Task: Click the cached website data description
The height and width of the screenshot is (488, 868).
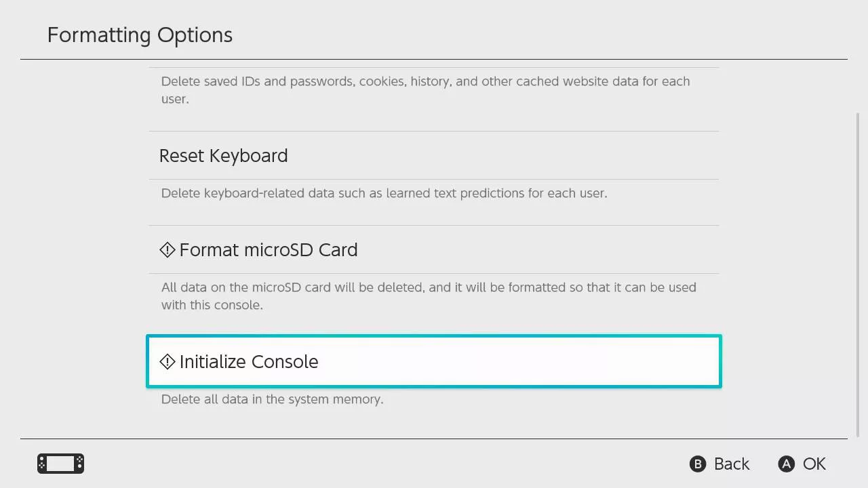Action: pos(425,90)
